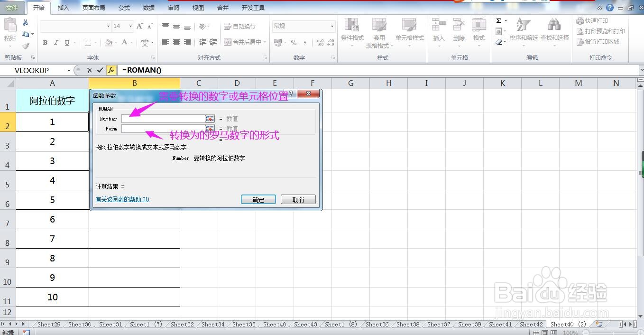Image resolution: width=644 pixels, height=335 pixels.
Task: Toggle center text horizontally
Action: 176,42
